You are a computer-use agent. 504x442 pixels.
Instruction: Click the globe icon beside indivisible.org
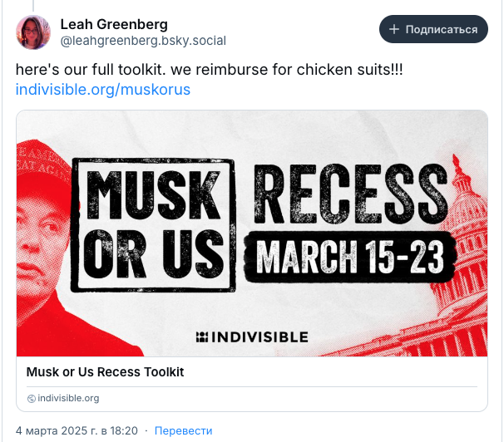click(x=31, y=399)
